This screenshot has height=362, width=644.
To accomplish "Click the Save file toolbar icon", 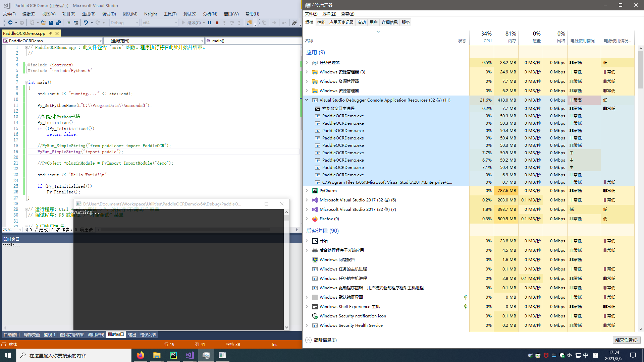I will (51, 23).
